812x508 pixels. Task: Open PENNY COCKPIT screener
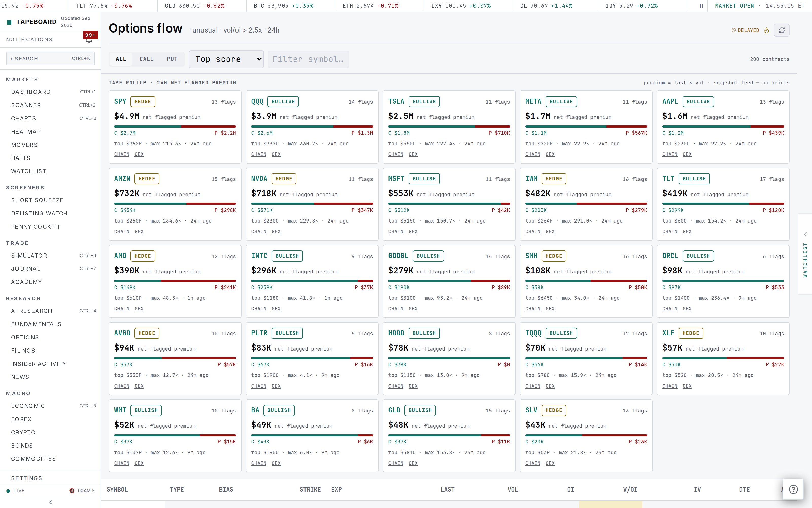(x=50, y=227)
